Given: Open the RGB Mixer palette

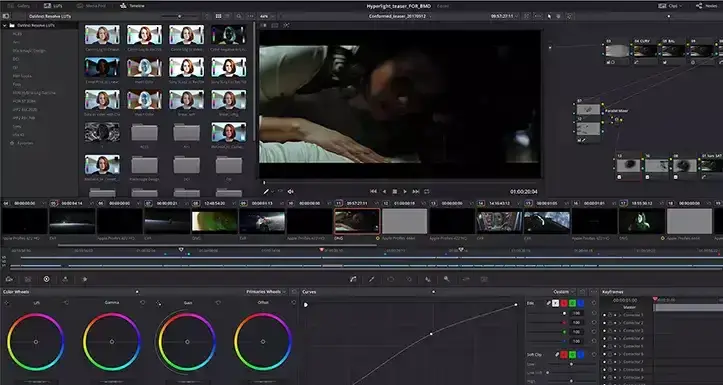Looking at the screenshot, I should 65,279.
